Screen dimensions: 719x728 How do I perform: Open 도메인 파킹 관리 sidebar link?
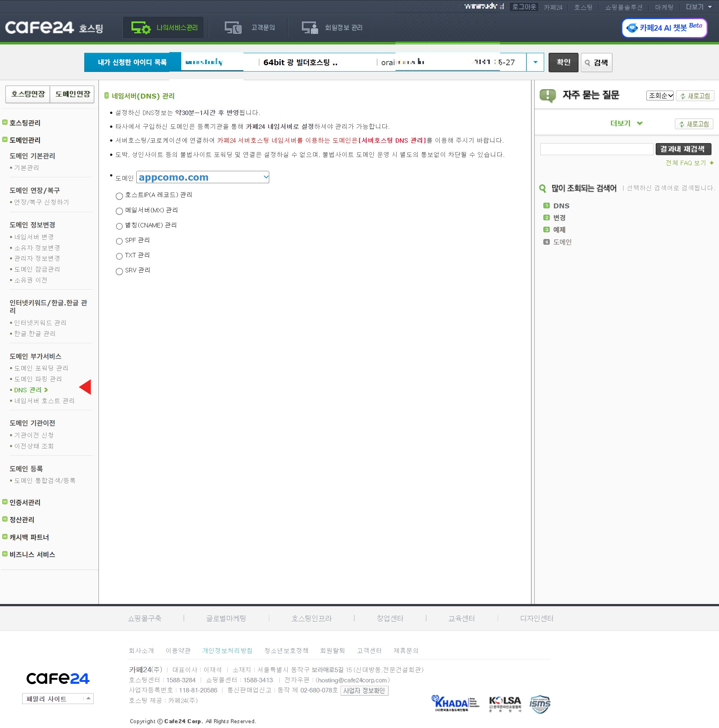coord(38,379)
